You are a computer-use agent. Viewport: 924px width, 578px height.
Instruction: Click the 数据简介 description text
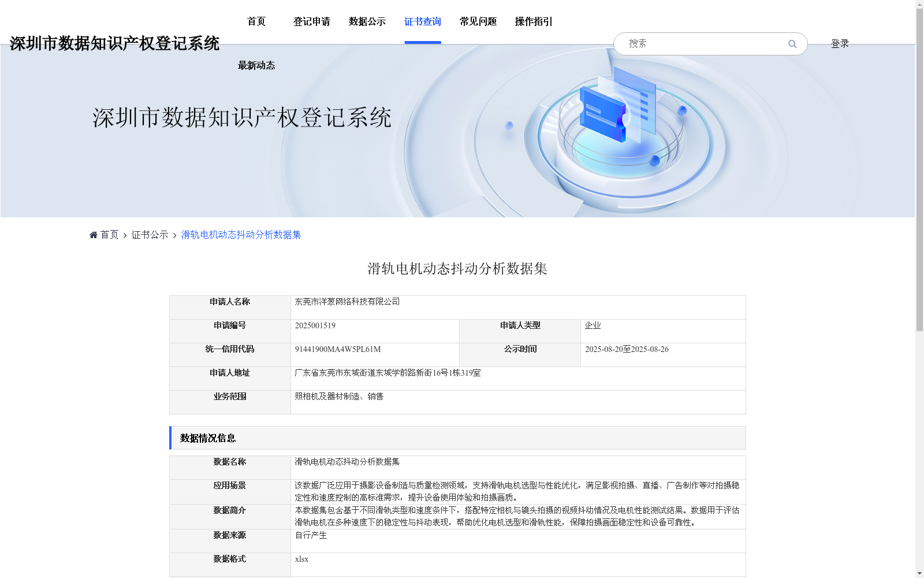pyautogui.click(x=517, y=516)
